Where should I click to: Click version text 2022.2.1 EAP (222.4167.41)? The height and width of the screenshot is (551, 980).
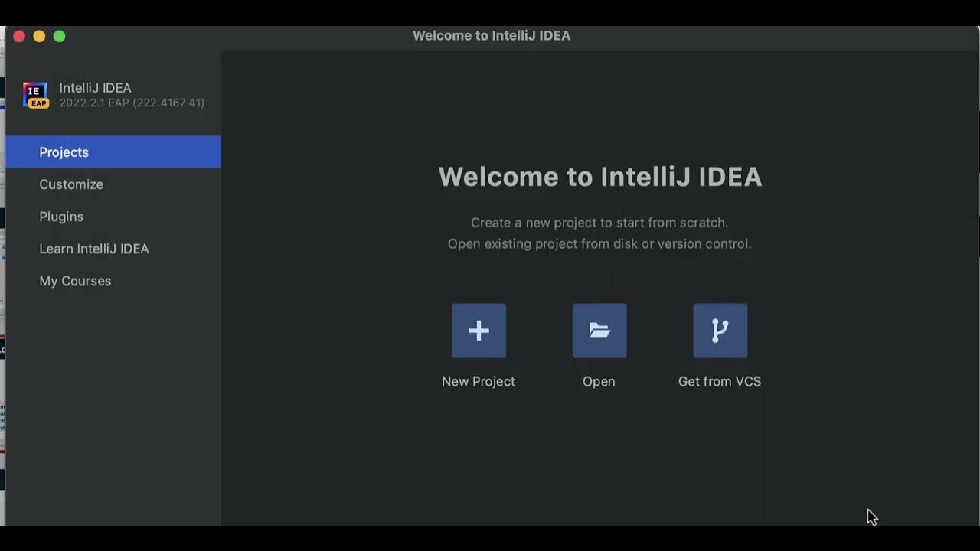point(132,103)
